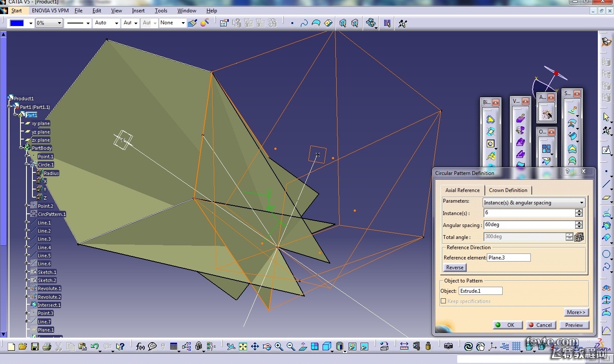Open the ENOVIA V5 VPM menu
The height and width of the screenshot is (364, 614).
pos(50,11)
